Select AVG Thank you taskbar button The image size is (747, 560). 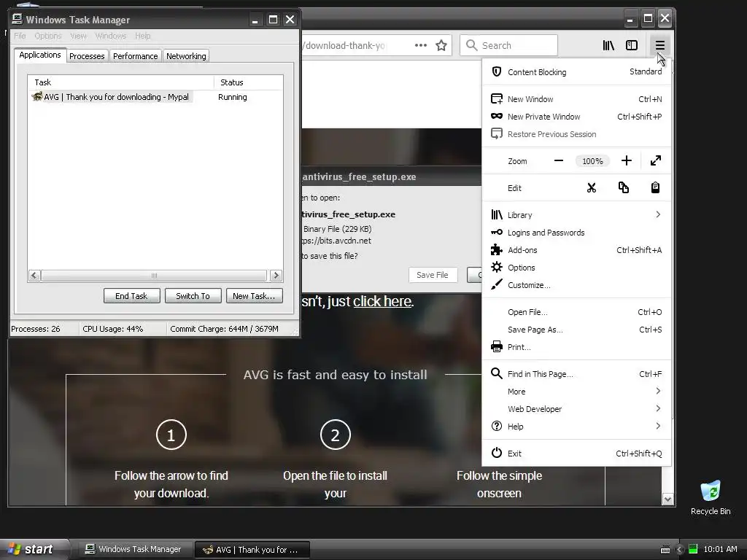[252, 550]
